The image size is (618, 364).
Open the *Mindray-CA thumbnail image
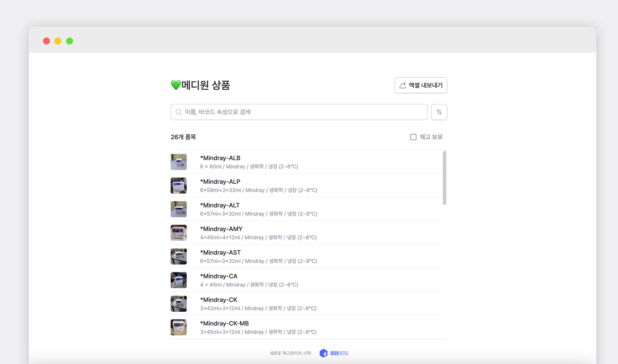[179, 280]
